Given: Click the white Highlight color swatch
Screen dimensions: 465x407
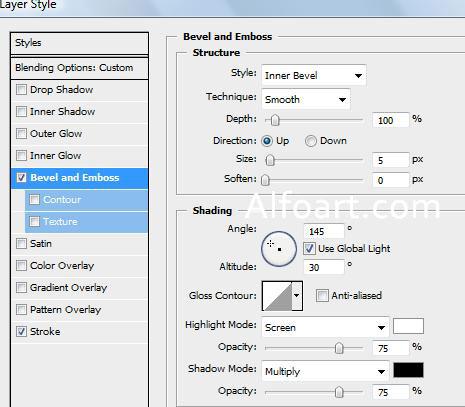Looking at the screenshot, I should 408,326.
